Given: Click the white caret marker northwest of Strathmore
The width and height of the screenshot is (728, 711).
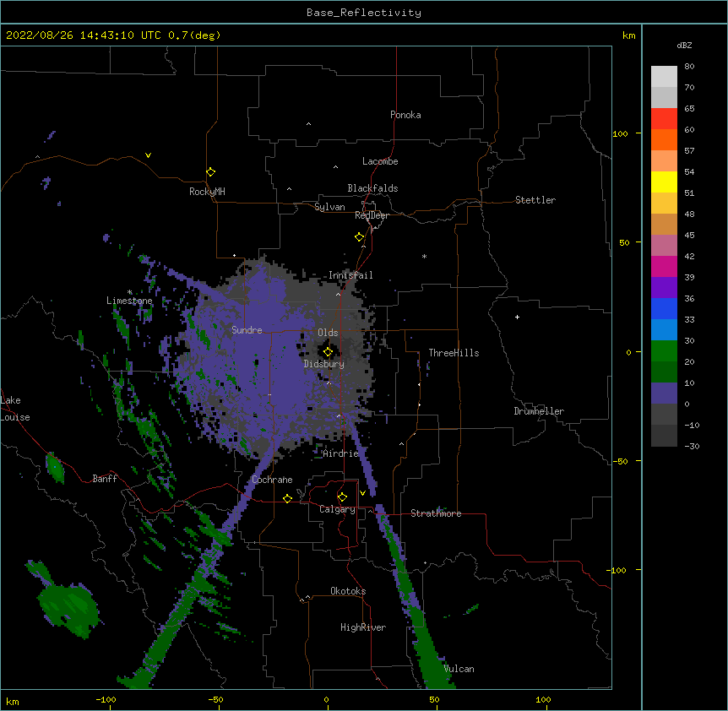Looking at the screenshot, I should click(401, 444).
